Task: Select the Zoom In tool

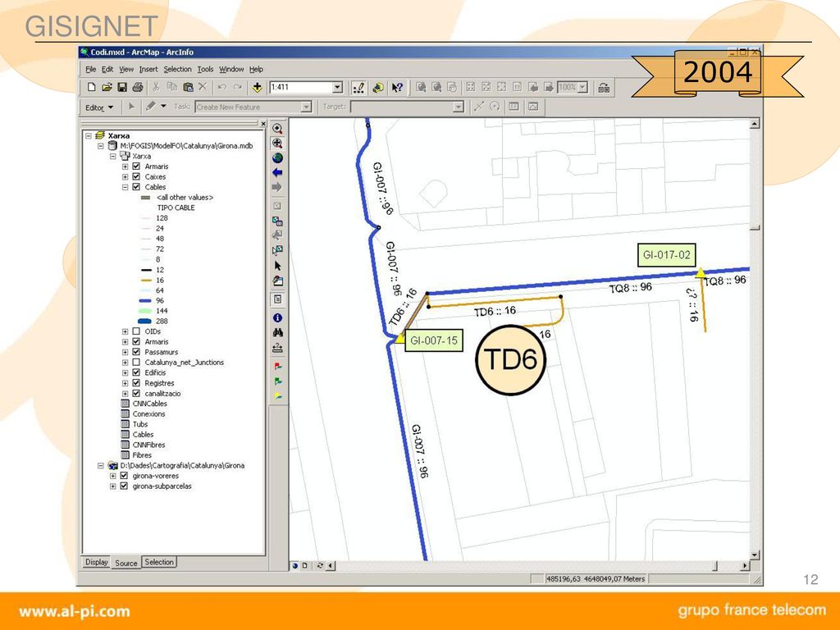Action: [277, 129]
